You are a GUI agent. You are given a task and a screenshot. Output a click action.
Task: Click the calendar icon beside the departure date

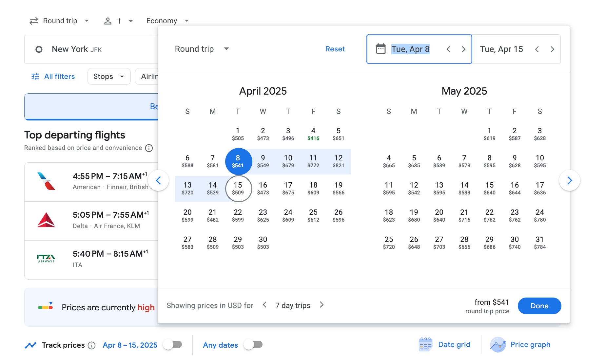(381, 48)
